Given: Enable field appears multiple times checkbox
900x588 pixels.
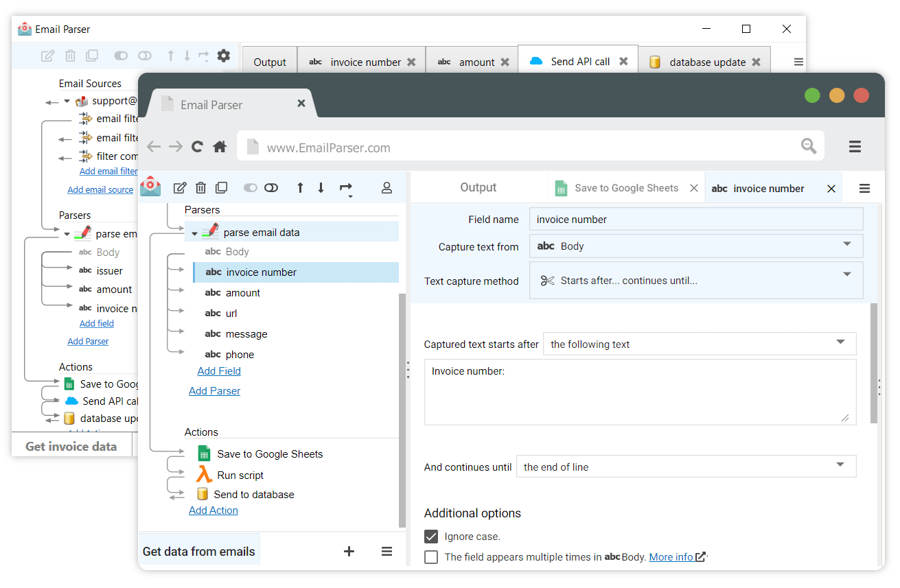Looking at the screenshot, I should (x=431, y=557).
